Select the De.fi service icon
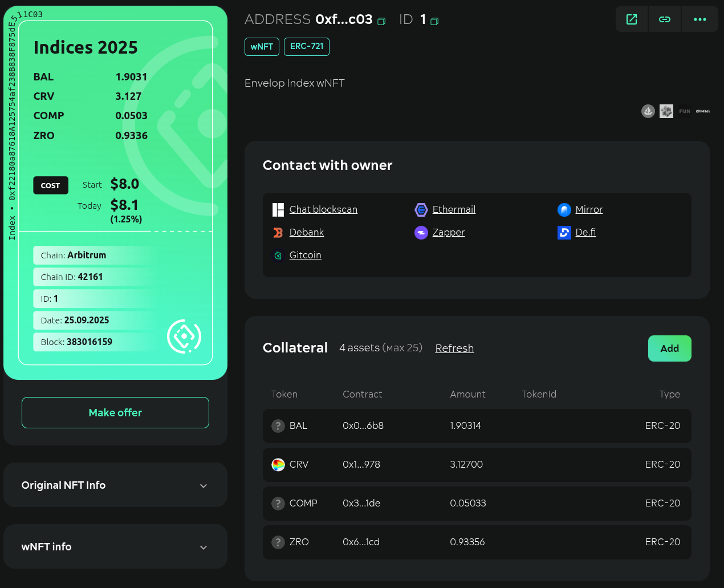724x588 pixels. pos(564,232)
